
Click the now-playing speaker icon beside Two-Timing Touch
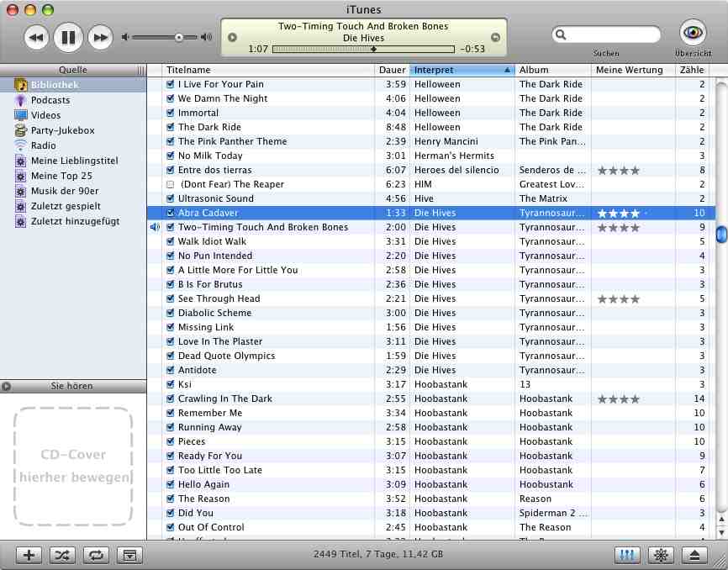click(155, 227)
